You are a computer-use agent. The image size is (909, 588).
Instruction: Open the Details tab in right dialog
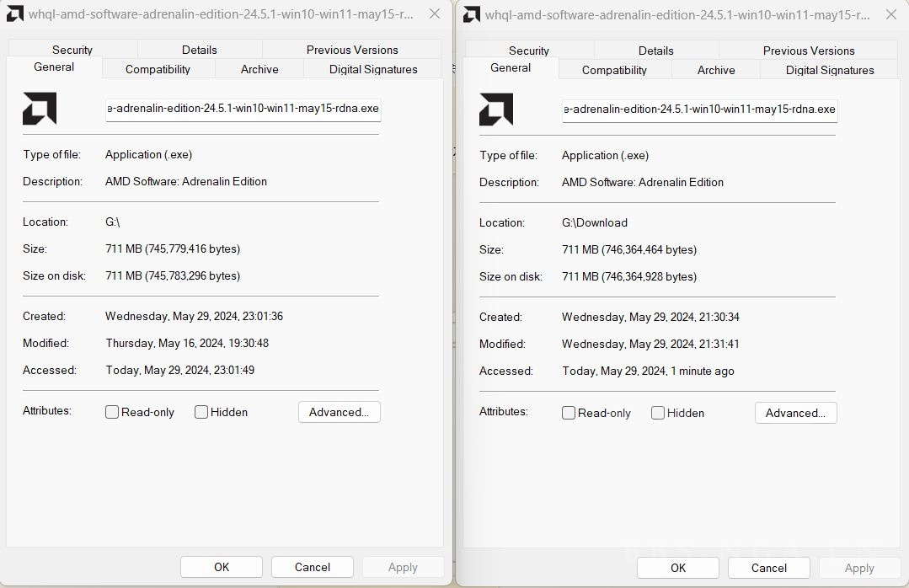pyautogui.click(x=655, y=51)
